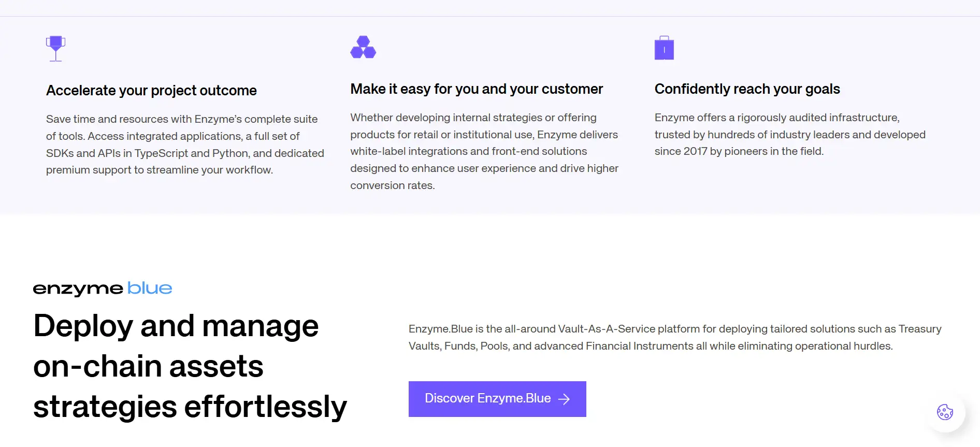Screen dimensions: 980x447
Task: Click the trophy icon above Accelerate heading
Action: tap(55, 48)
